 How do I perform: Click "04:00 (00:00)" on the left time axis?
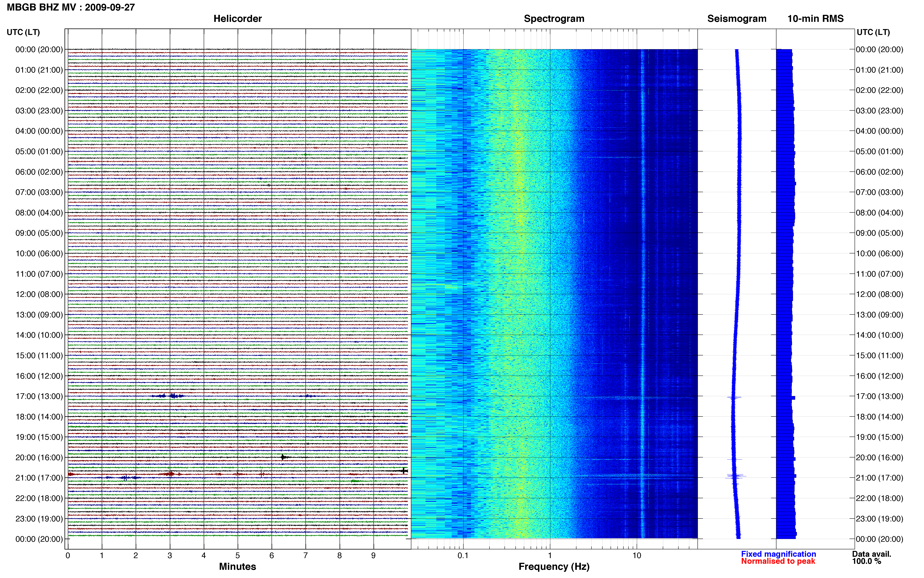(39, 131)
